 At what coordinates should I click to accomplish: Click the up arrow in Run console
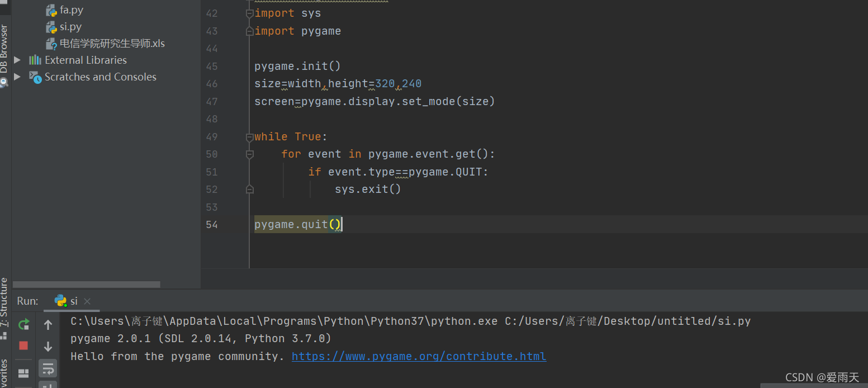pos(48,325)
